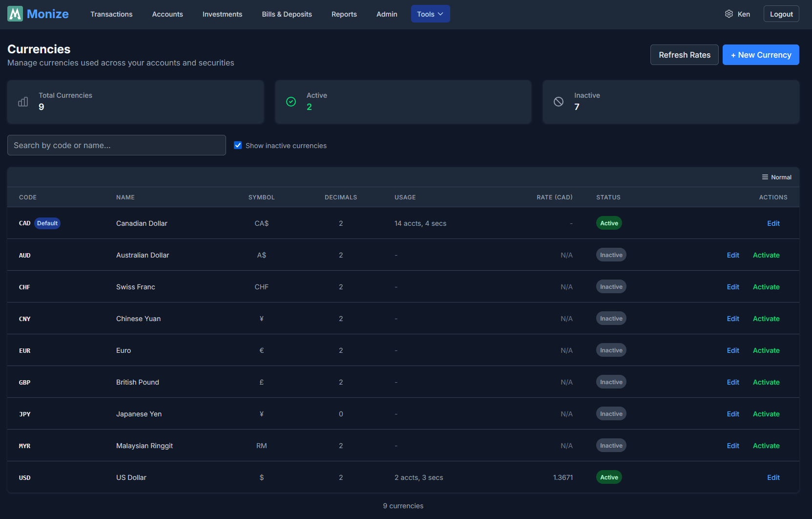
Task: Go to the Accounts page
Action: pos(167,14)
